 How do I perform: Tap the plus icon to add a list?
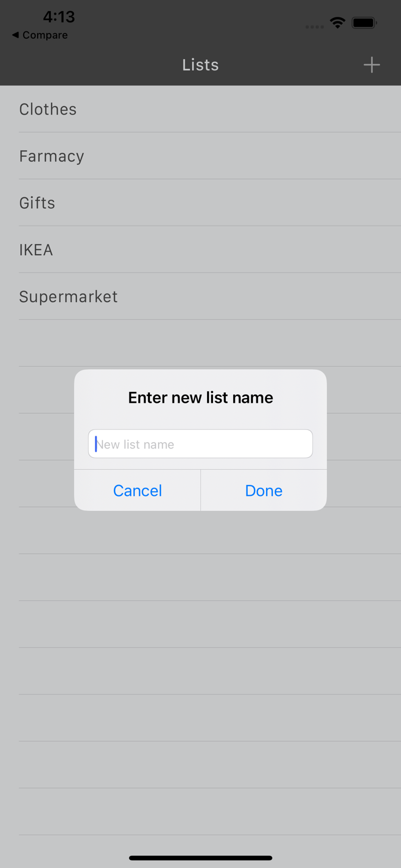(x=372, y=65)
